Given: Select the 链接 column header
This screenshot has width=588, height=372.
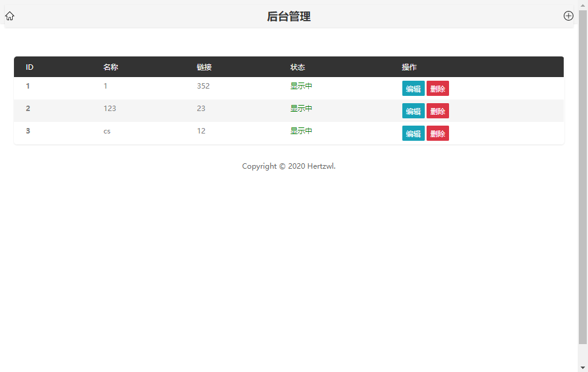Looking at the screenshot, I should (204, 67).
